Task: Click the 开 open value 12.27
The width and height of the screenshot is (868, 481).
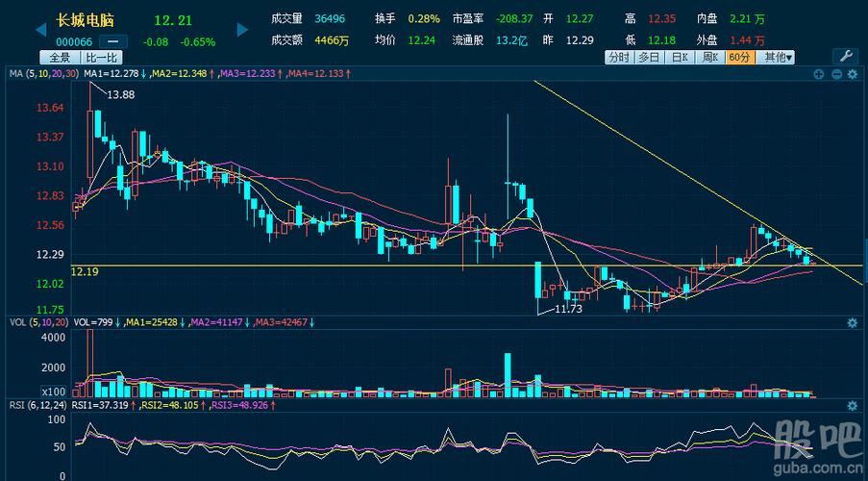Action: coord(579,19)
